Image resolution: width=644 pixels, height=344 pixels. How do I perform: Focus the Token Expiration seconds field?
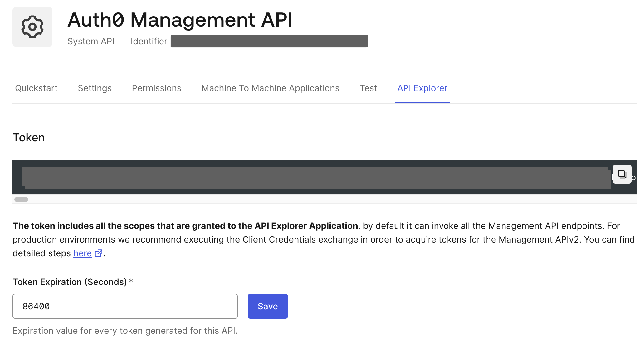(x=125, y=306)
